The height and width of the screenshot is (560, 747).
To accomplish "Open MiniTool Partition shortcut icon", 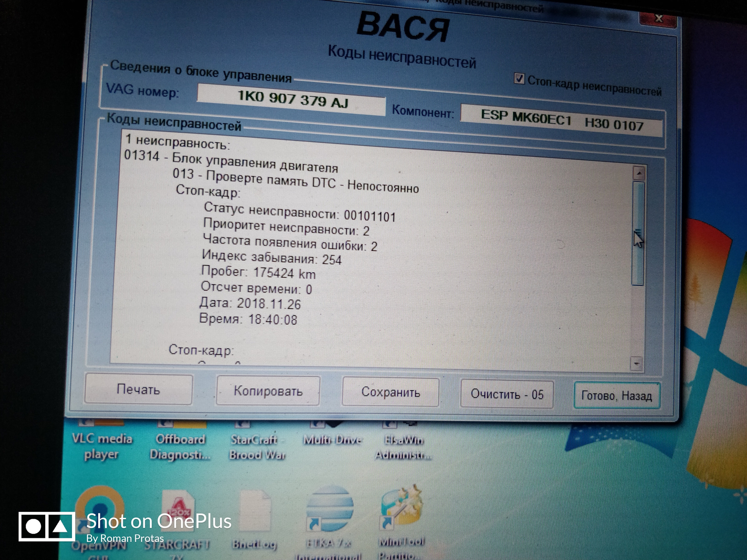I will [x=401, y=507].
